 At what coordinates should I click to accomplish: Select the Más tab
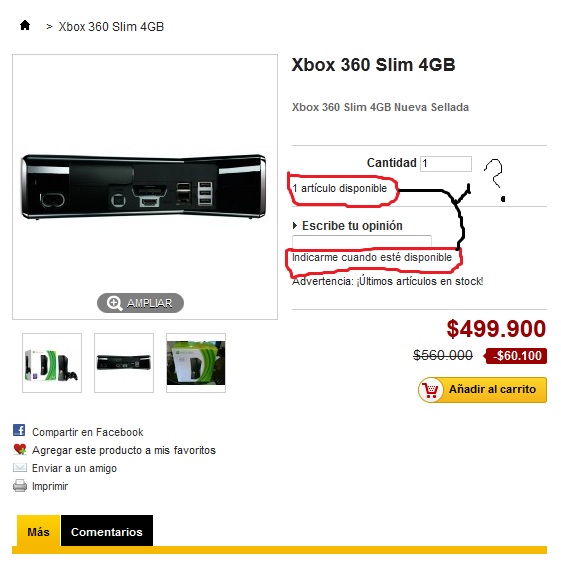point(38,531)
